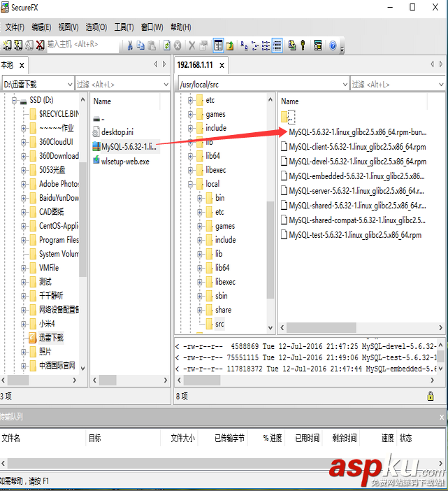Click the Stop transfer icon
This screenshot has width=448, height=491.
[178, 45]
